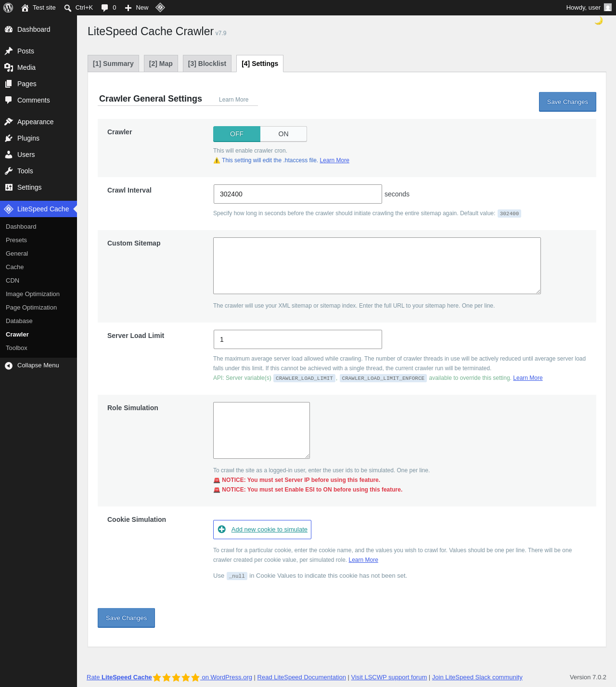Click Howdy, user account text
Viewport: 616px width, 687px height.
[x=583, y=8]
